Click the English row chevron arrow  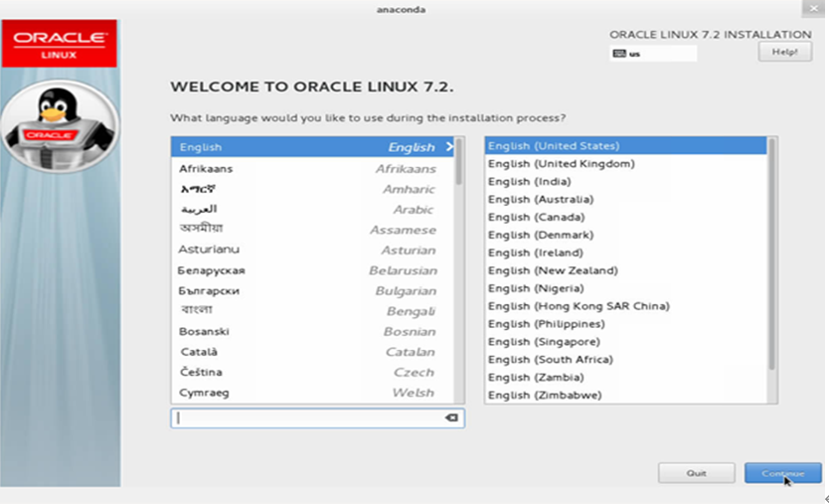click(449, 147)
